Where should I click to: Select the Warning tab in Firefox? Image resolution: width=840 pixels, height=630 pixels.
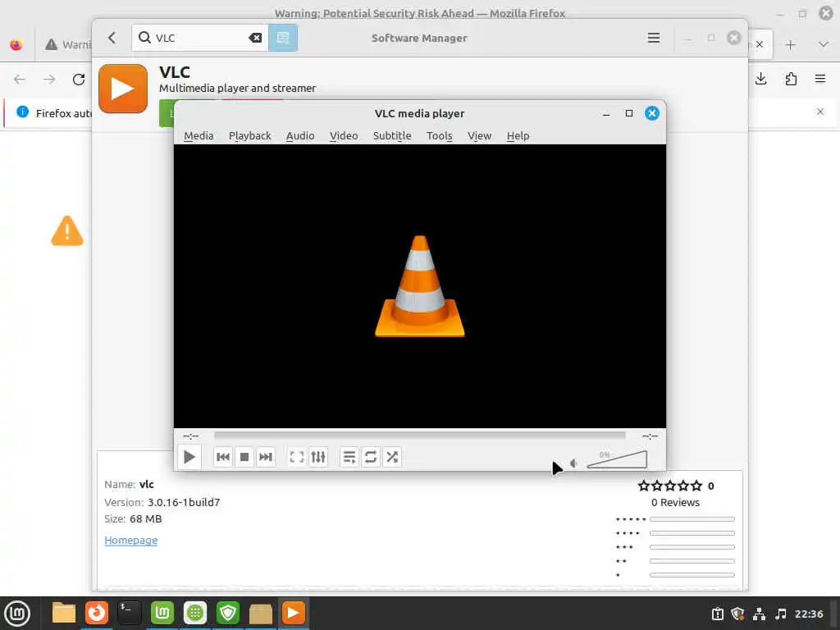pos(66,44)
